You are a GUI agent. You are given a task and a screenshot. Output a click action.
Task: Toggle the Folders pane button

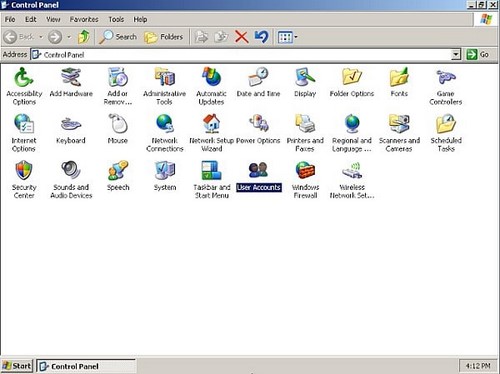coord(164,37)
